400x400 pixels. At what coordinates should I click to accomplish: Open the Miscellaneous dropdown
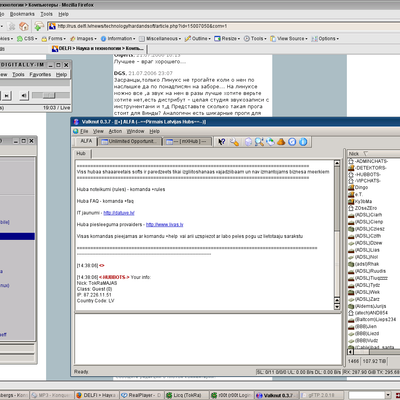(x=160, y=39)
